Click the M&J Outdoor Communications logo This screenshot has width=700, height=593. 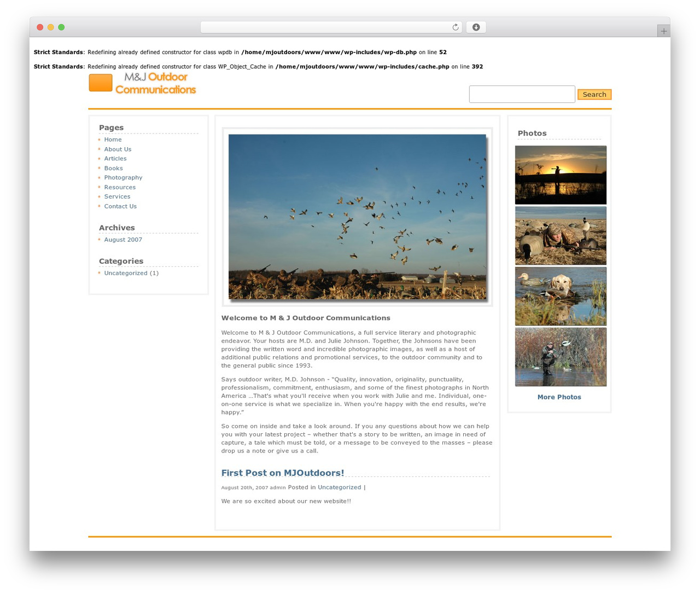[143, 83]
